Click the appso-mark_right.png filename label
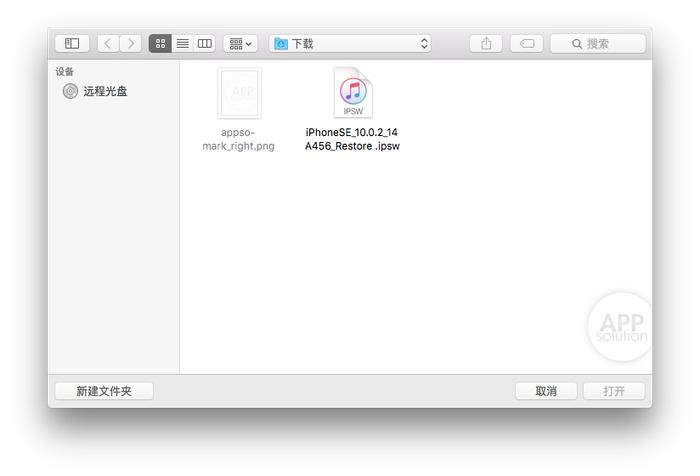This screenshot has width=700, height=476. pos(238,139)
